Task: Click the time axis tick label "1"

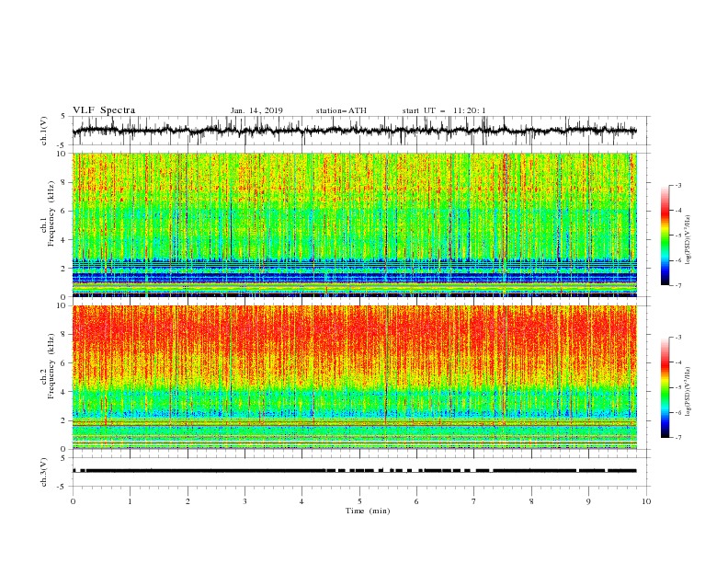Action: 131,501
